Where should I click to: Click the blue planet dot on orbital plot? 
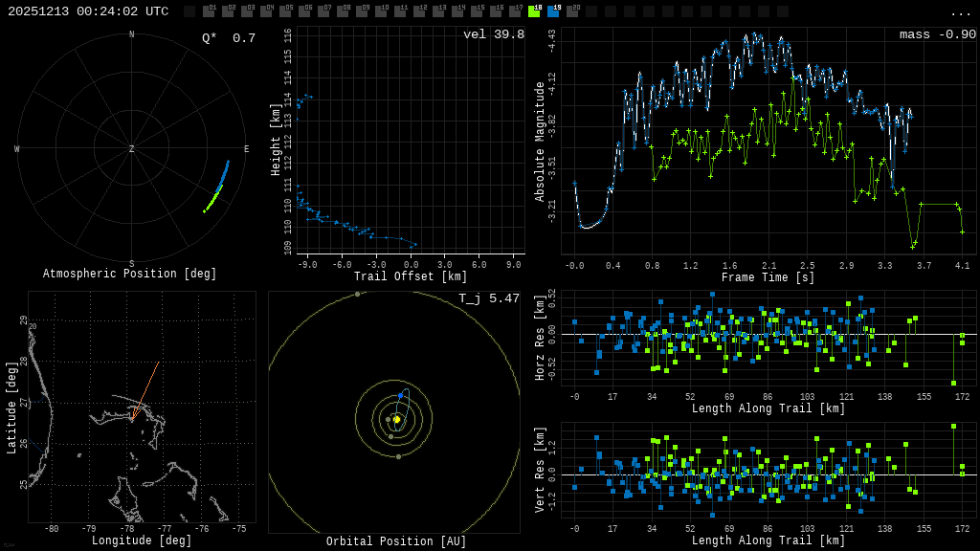click(400, 395)
